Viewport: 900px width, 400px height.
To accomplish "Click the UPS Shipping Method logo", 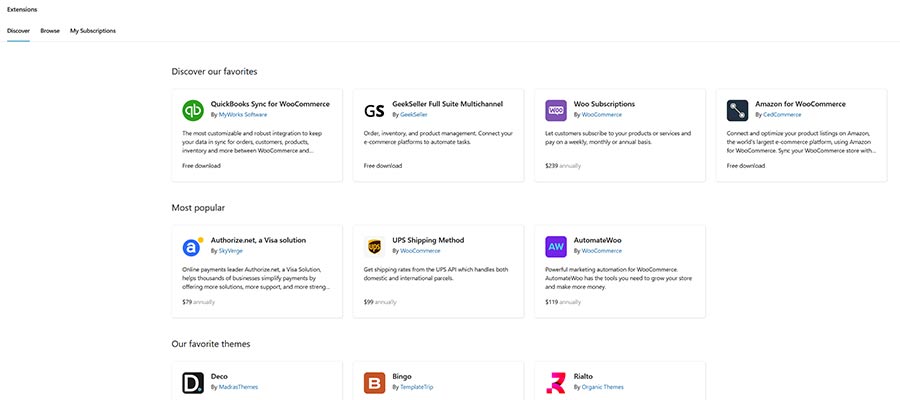I will (x=374, y=247).
